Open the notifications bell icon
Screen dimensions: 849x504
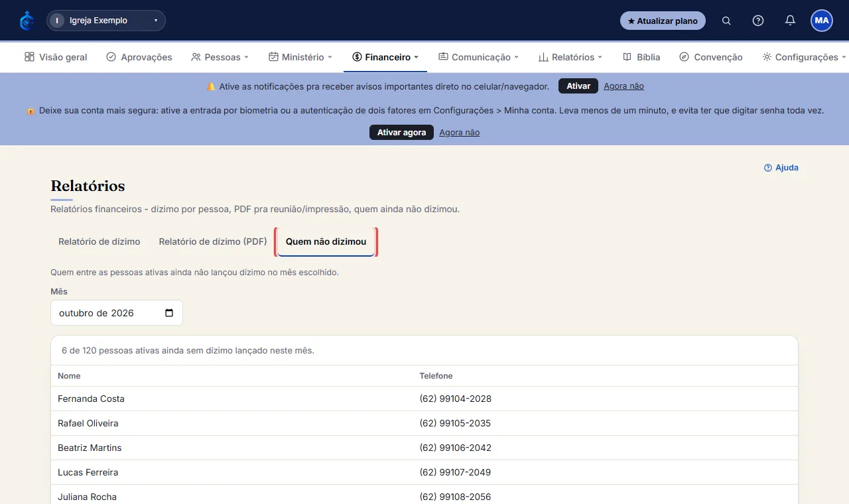point(790,21)
